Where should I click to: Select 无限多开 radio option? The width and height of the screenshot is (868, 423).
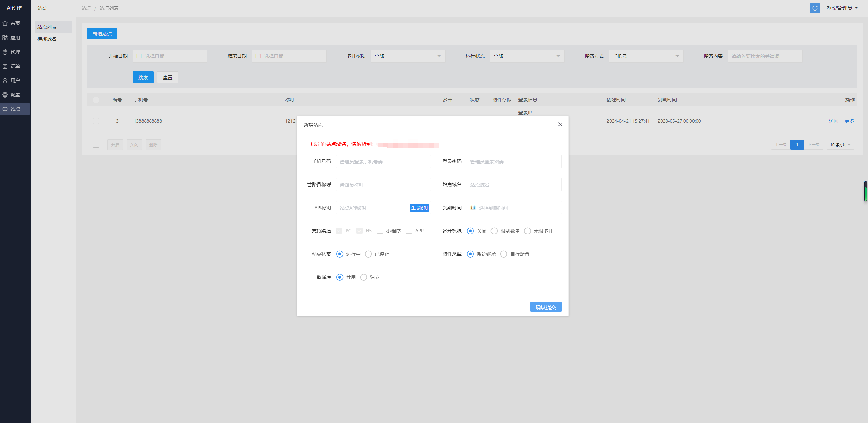tap(528, 231)
